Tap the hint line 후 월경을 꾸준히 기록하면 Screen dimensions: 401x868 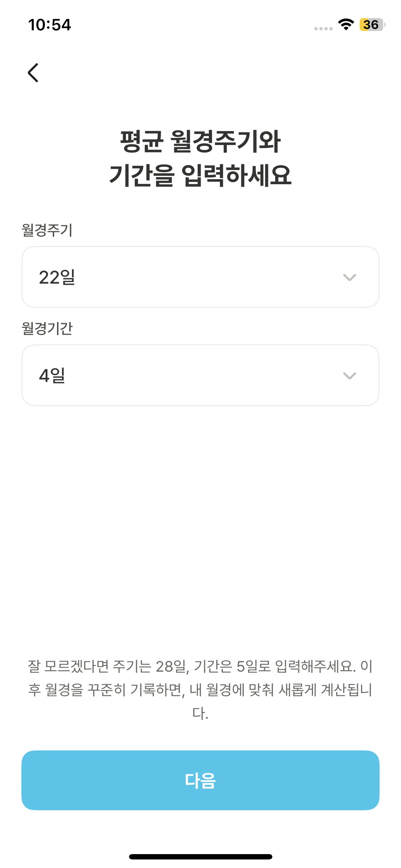[200, 690]
